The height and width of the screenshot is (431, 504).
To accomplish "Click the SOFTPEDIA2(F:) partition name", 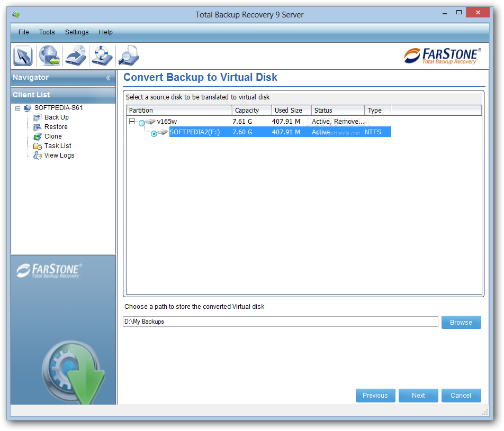I will pos(194,132).
